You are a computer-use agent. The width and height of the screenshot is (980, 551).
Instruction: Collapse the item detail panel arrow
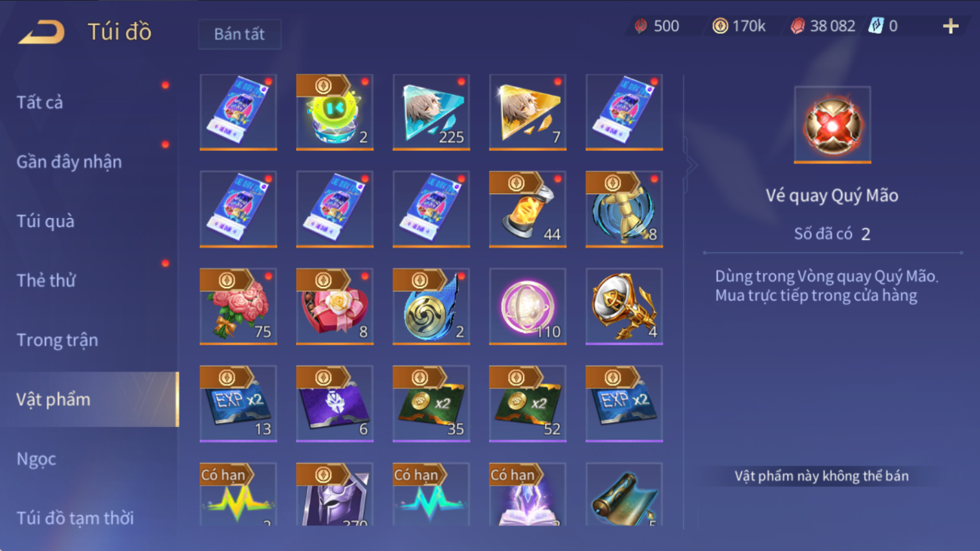coord(691,166)
